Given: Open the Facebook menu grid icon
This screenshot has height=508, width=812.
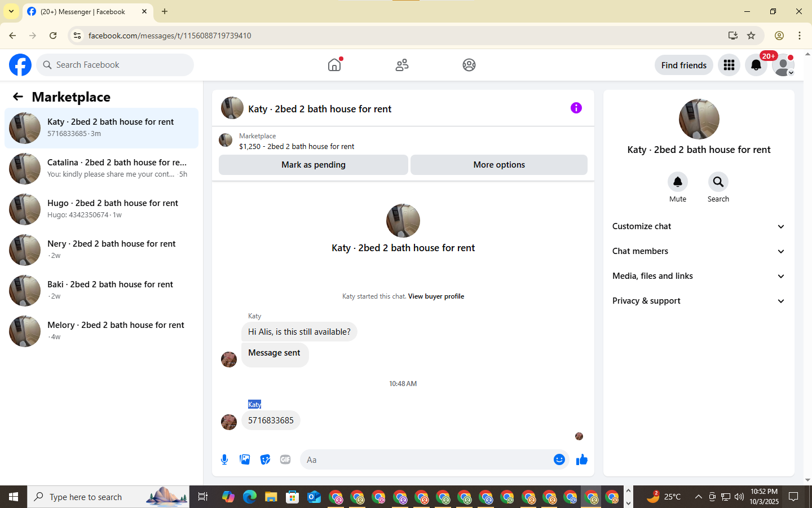Looking at the screenshot, I should [x=729, y=65].
